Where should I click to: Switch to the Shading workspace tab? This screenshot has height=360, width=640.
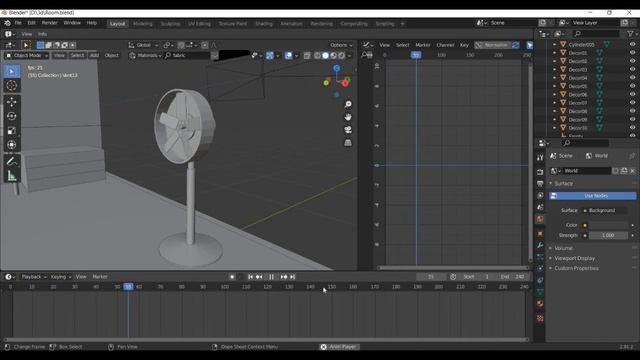(x=264, y=24)
